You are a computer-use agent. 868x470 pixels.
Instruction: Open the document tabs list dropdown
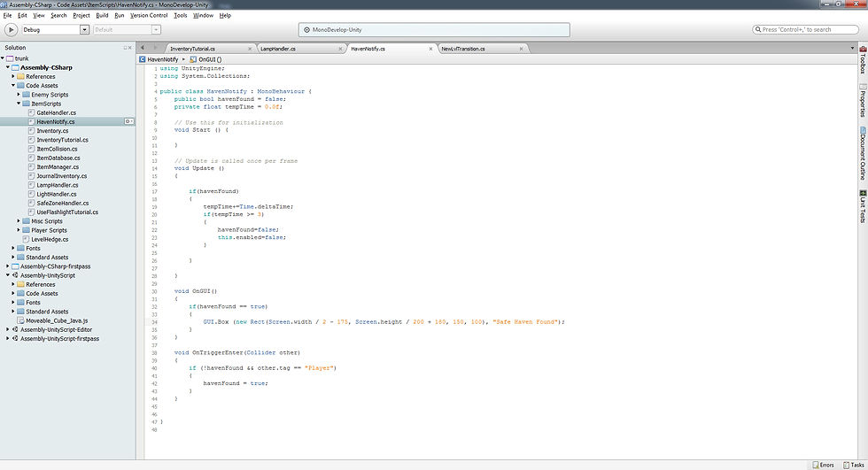(x=852, y=48)
